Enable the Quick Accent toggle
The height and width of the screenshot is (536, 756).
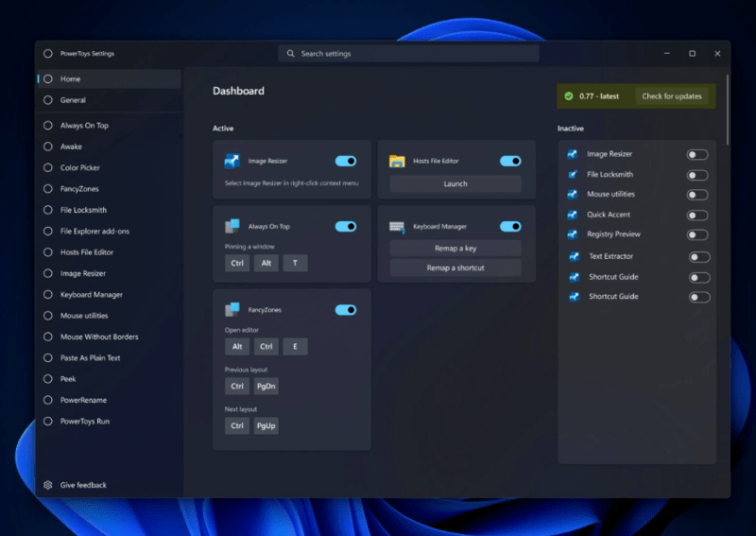pos(697,216)
